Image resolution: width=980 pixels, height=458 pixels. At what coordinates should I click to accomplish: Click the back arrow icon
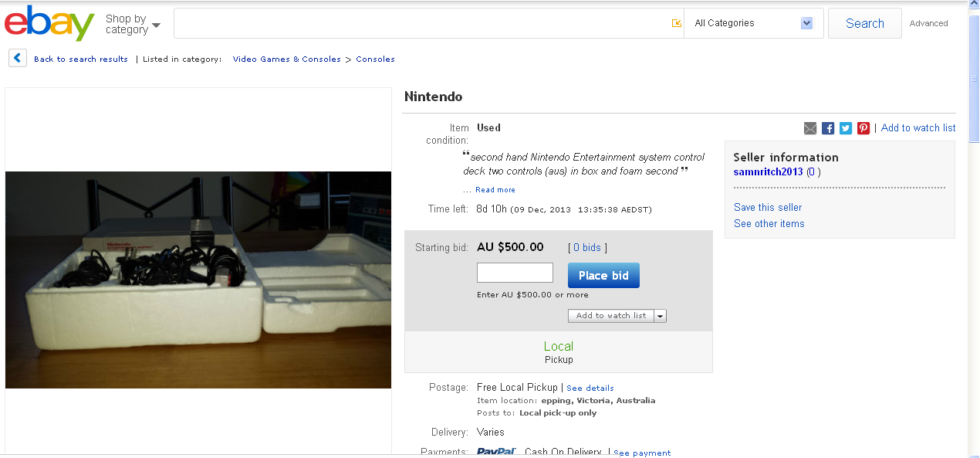click(x=18, y=58)
